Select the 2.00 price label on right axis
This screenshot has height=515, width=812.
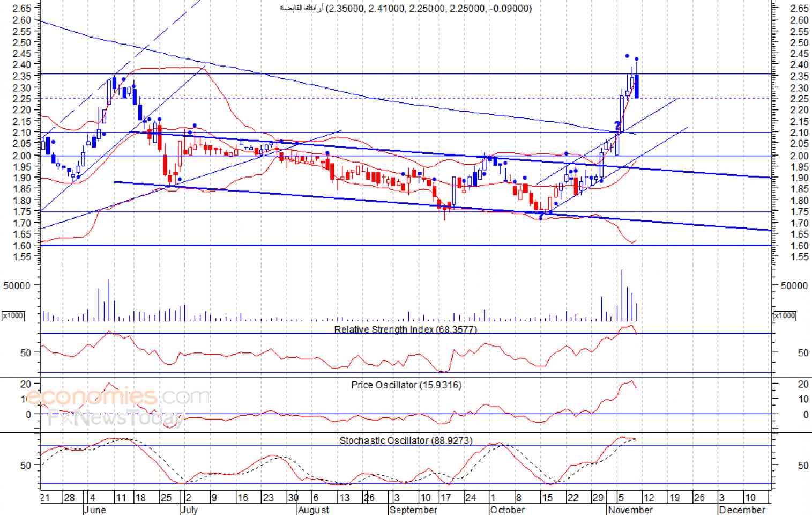[x=800, y=156]
